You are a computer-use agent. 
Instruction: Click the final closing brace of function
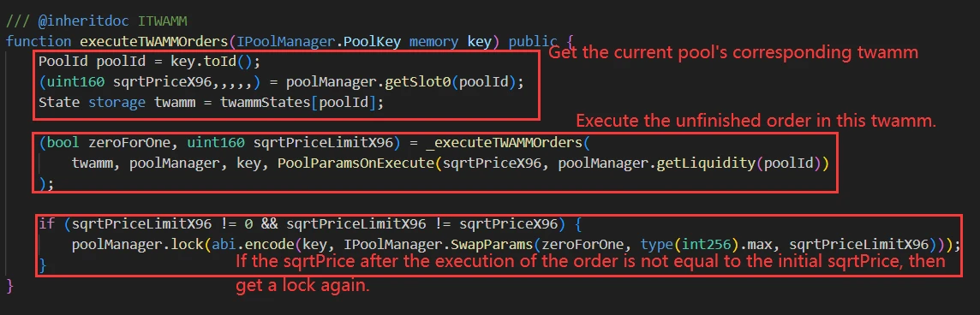10,286
